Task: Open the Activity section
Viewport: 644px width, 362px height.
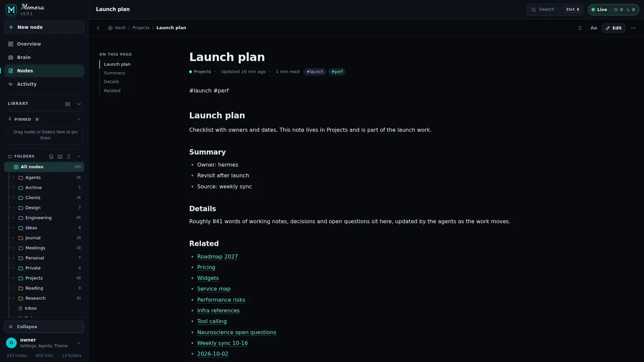Action: [x=44, y=84]
